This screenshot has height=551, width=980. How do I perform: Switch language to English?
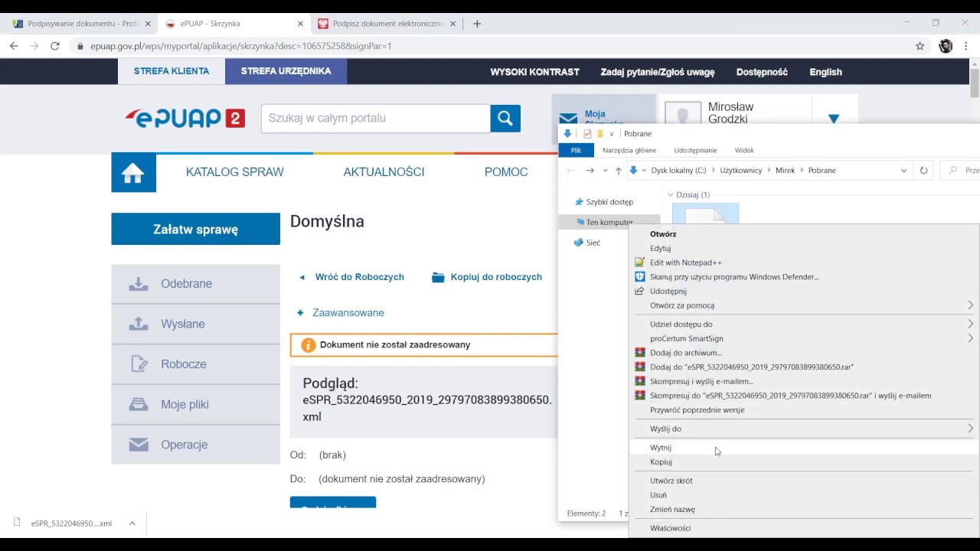(x=825, y=72)
